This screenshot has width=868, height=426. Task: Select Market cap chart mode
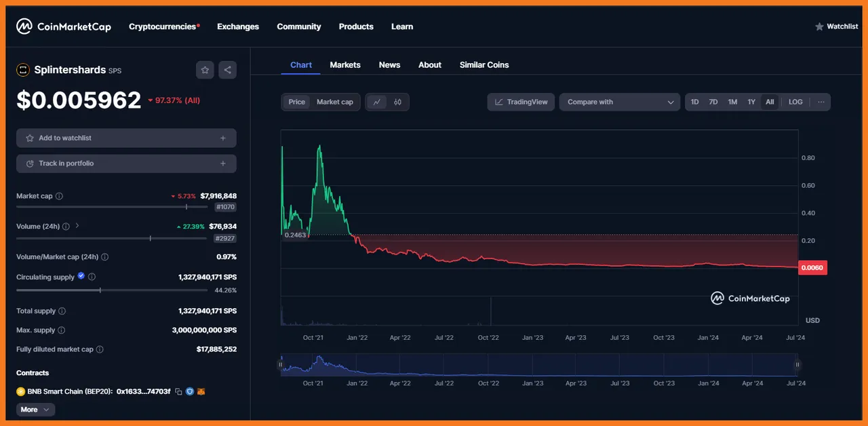coord(335,102)
